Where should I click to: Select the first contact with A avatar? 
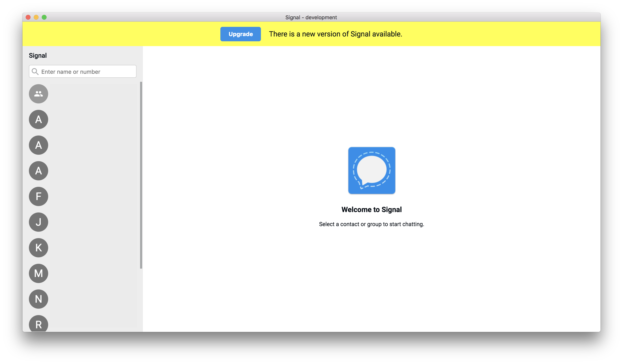point(38,119)
